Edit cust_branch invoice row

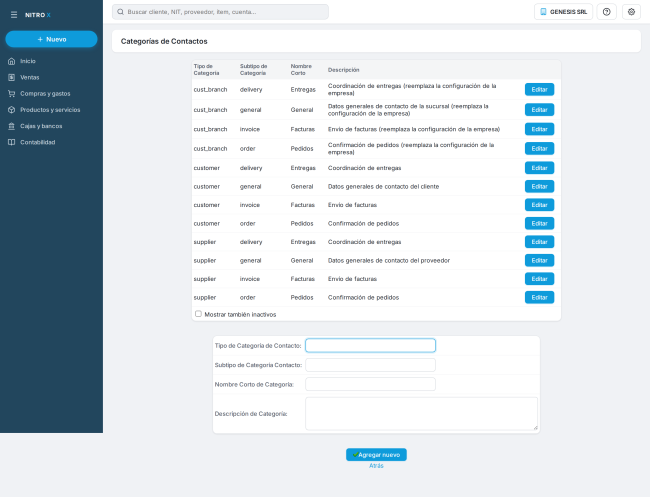(539, 129)
